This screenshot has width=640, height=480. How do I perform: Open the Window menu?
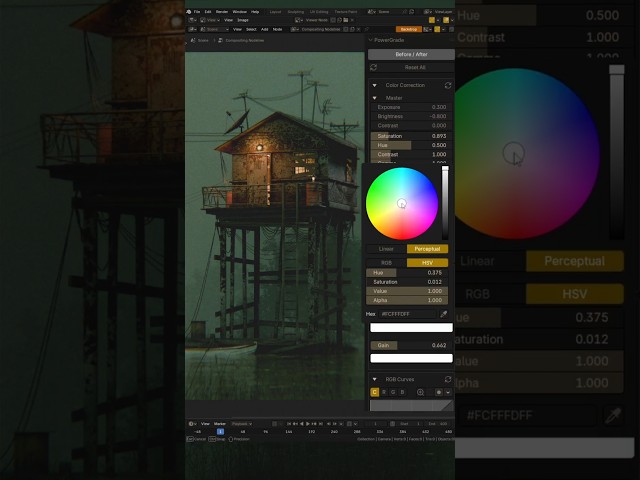240,12
